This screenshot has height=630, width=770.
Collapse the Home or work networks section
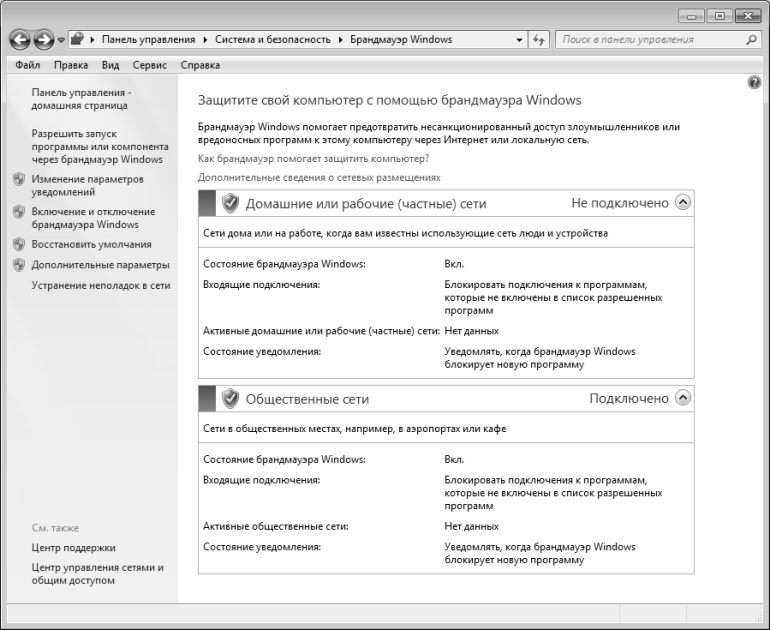click(x=683, y=203)
